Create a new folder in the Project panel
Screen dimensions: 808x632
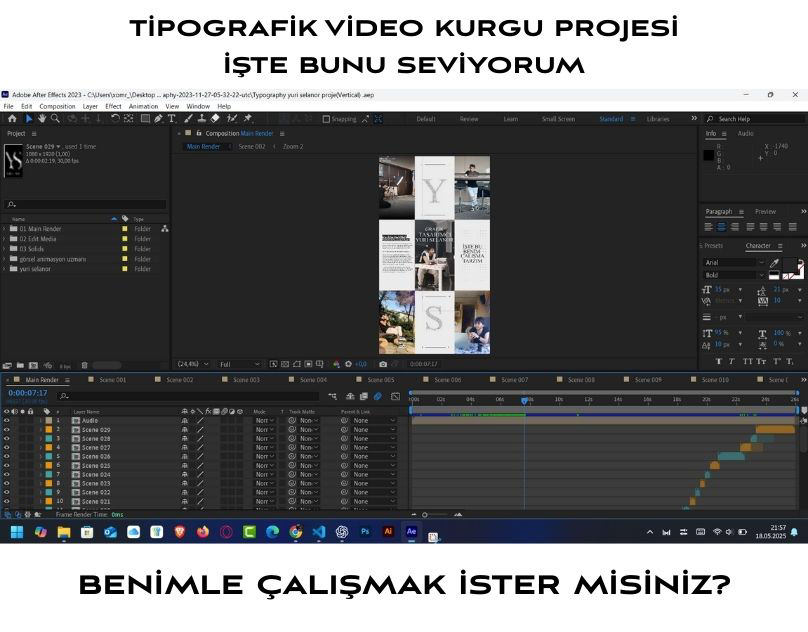coord(20,365)
